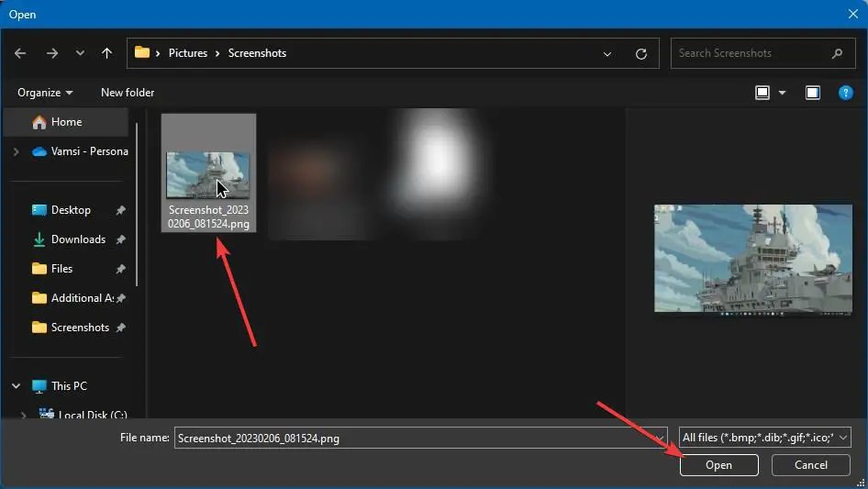Open the Additional A: folder
The height and width of the screenshot is (489, 868).
coord(82,298)
